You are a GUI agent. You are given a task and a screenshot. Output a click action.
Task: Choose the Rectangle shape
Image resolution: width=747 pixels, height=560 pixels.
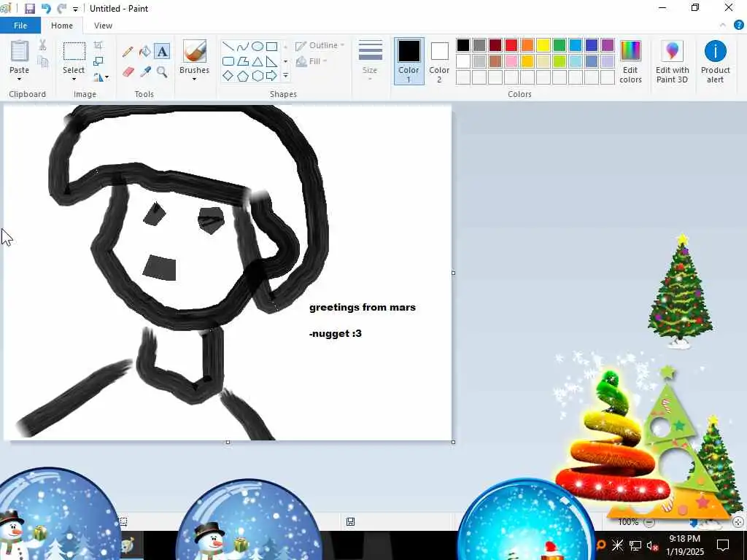(271, 46)
